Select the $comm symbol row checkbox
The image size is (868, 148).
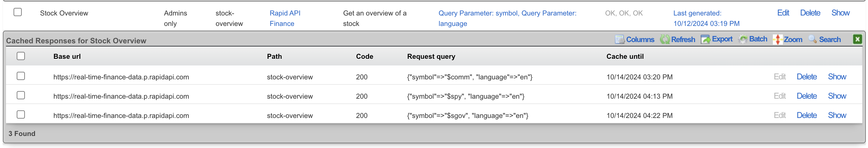(x=21, y=76)
